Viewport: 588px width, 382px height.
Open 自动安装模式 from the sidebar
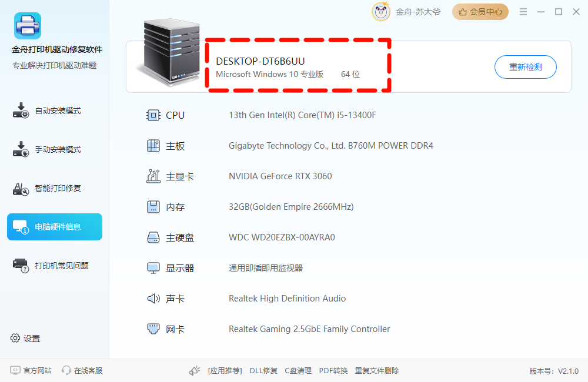coord(47,110)
